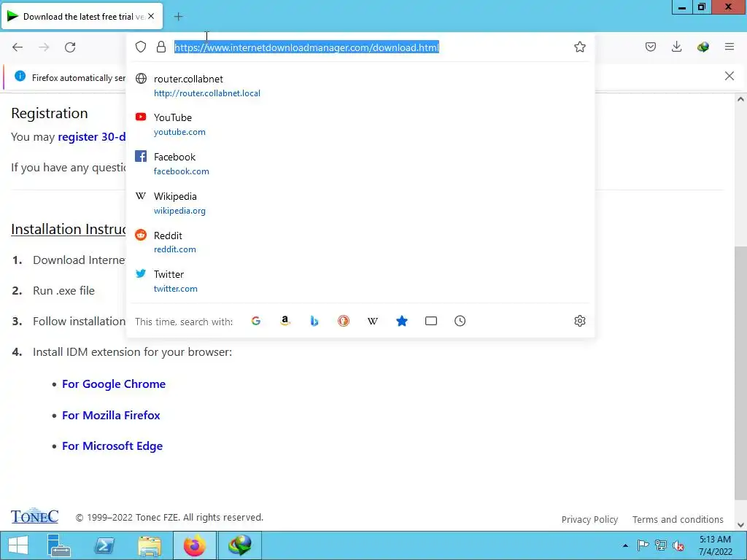Launch PowerShell from the taskbar
Screen dimensions: 747x560
pyautogui.click(x=104, y=545)
